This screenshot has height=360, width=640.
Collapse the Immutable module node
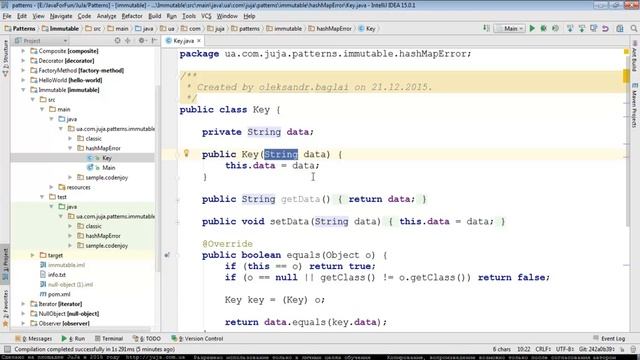pyautogui.click(x=23, y=90)
